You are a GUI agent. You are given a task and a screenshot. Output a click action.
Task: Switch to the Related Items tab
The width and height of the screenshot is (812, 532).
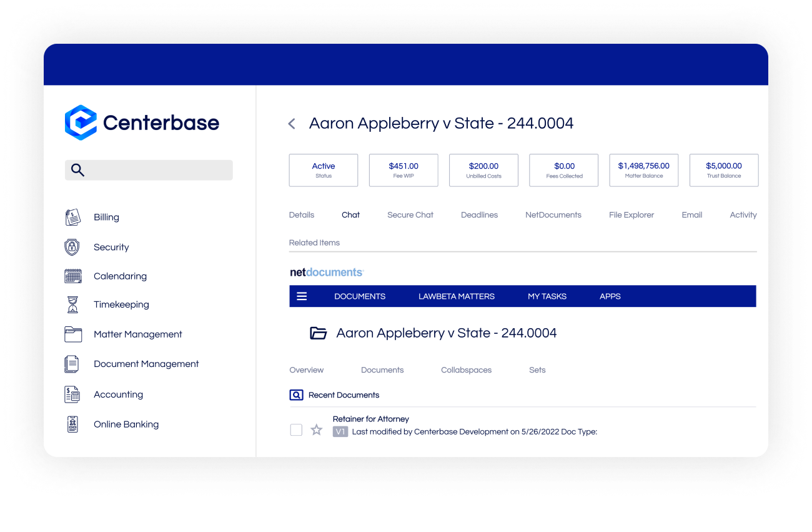coord(314,243)
